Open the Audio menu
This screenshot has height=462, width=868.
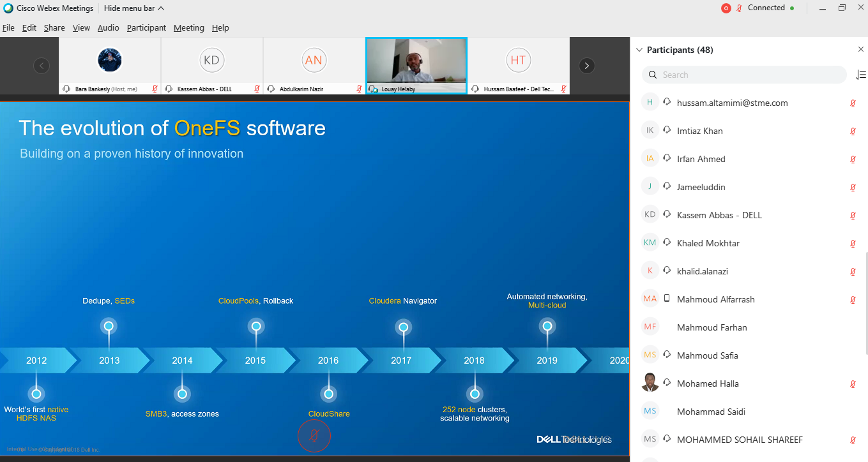[x=108, y=28]
